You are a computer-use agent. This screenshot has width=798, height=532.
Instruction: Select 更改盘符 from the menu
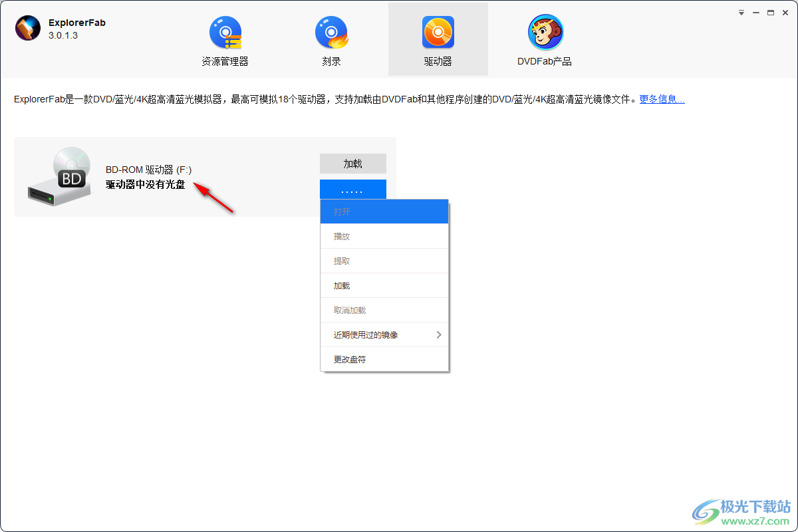coord(384,359)
